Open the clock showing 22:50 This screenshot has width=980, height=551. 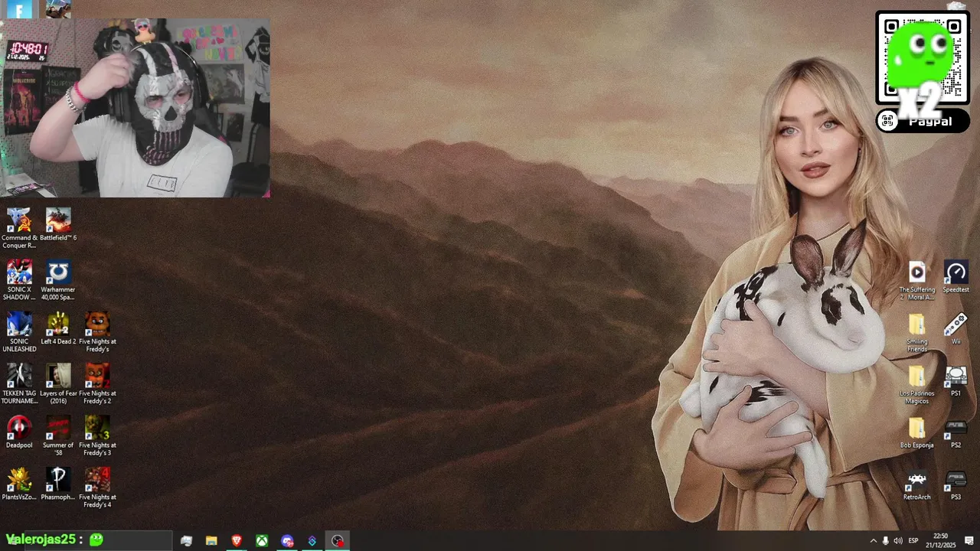point(941,541)
